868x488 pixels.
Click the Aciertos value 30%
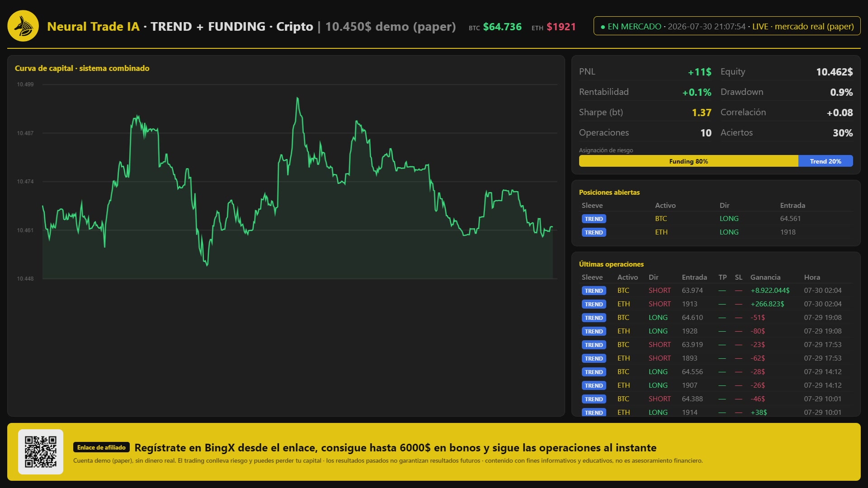tap(843, 133)
